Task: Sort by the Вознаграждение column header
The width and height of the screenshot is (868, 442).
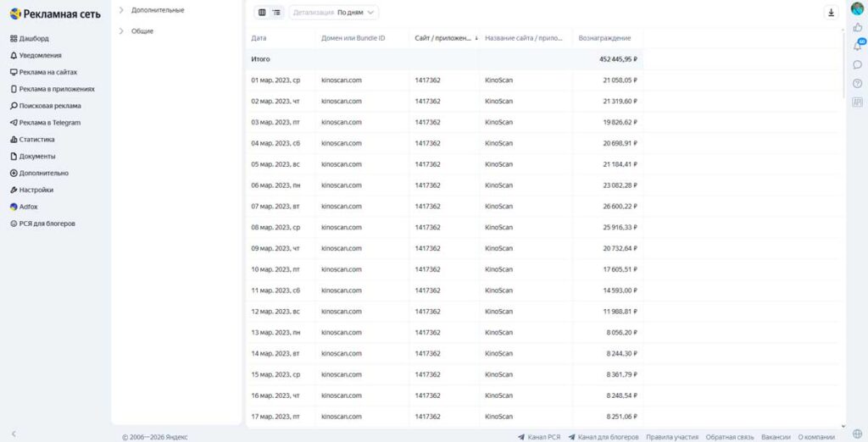Action: pyautogui.click(x=604, y=38)
